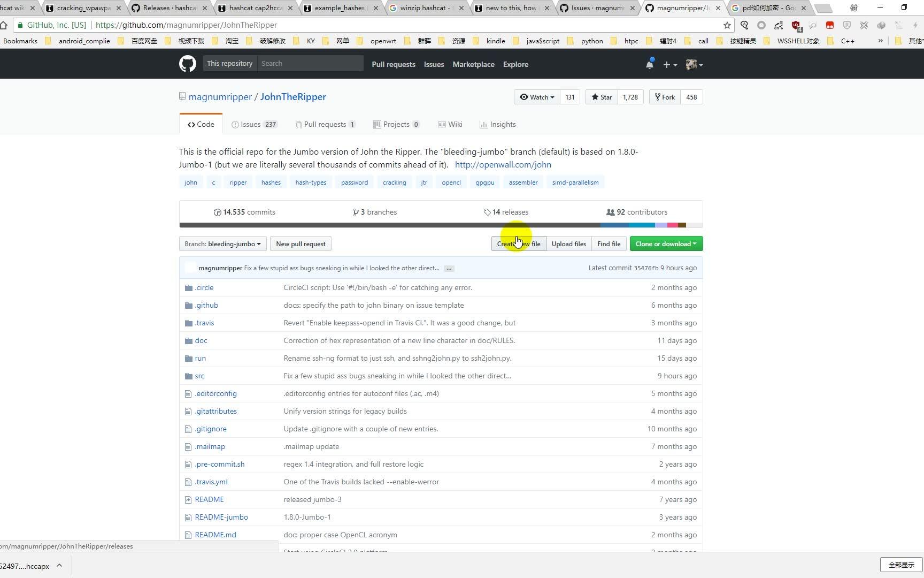
Task: Open the .travis folder
Action: point(204,323)
